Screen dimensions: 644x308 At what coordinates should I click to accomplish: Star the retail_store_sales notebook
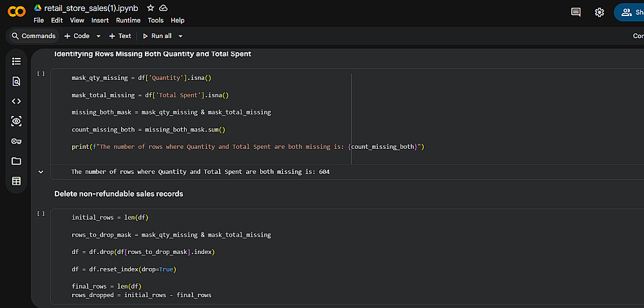150,8
